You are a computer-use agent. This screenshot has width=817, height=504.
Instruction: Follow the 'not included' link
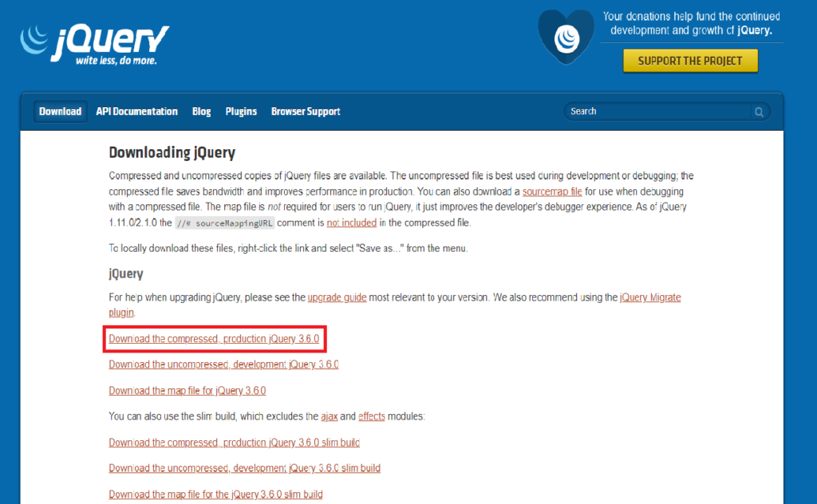pos(351,222)
